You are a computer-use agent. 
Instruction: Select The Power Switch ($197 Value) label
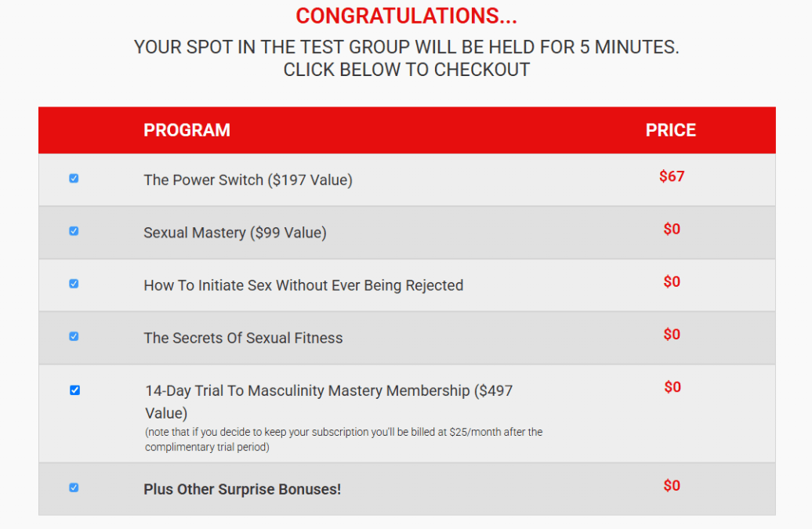pos(248,180)
